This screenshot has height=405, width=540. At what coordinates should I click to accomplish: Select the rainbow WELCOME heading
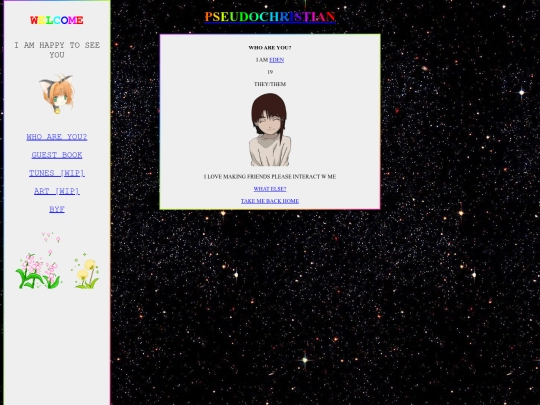[57, 20]
